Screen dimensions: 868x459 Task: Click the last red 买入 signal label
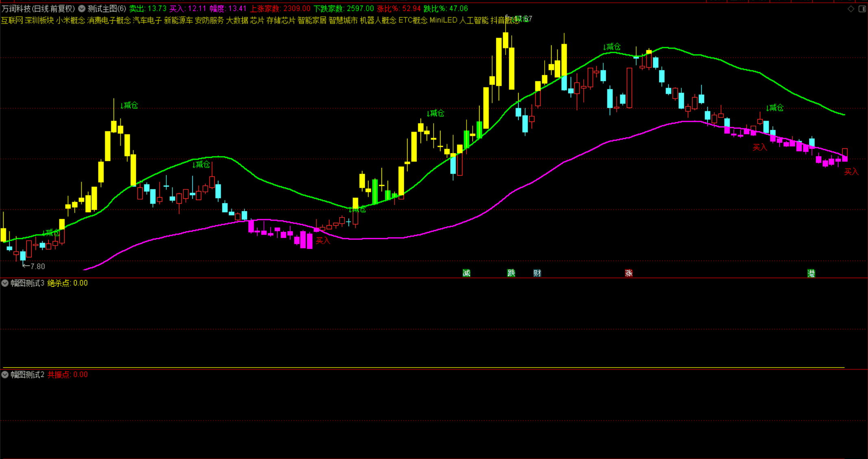pyautogui.click(x=851, y=172)
